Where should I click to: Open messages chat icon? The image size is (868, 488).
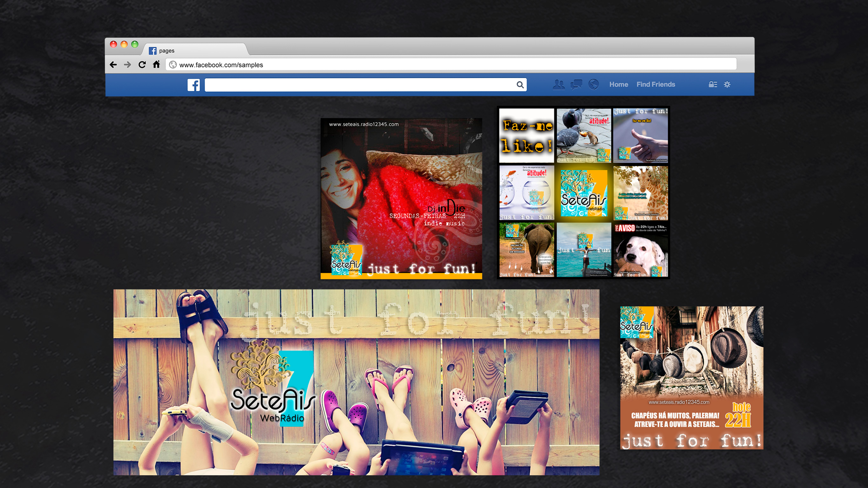[x=576, y=85]
